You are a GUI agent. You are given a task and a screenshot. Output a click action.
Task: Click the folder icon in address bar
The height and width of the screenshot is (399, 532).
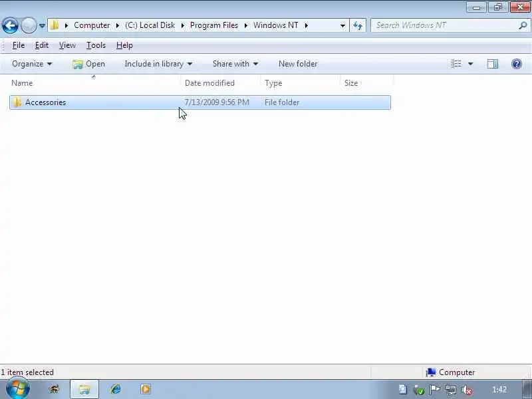(55, 25)
